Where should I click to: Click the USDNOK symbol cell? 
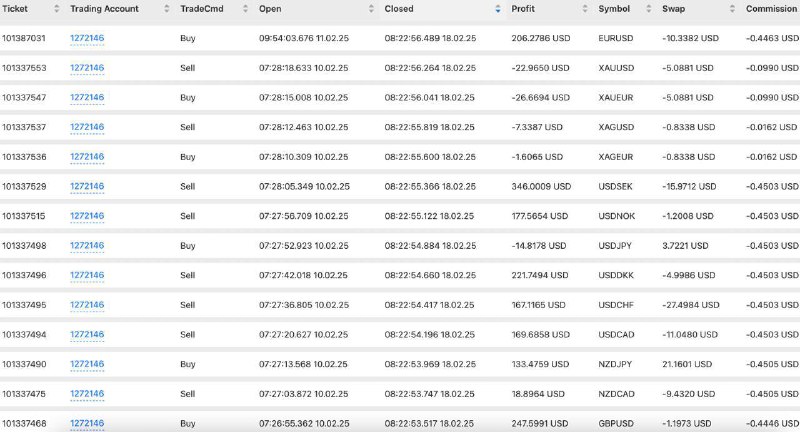[616, 216]
